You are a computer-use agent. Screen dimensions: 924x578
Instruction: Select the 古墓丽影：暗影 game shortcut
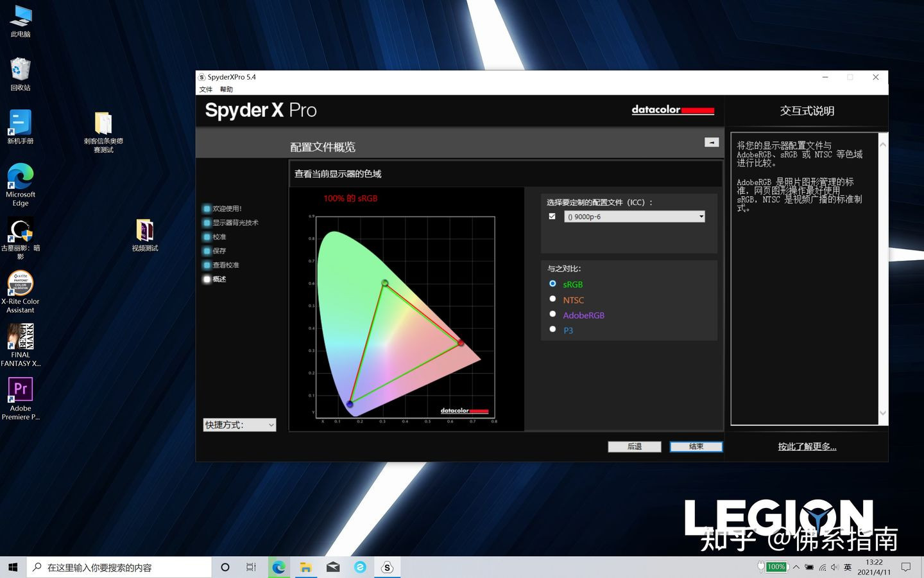[21, 239]
